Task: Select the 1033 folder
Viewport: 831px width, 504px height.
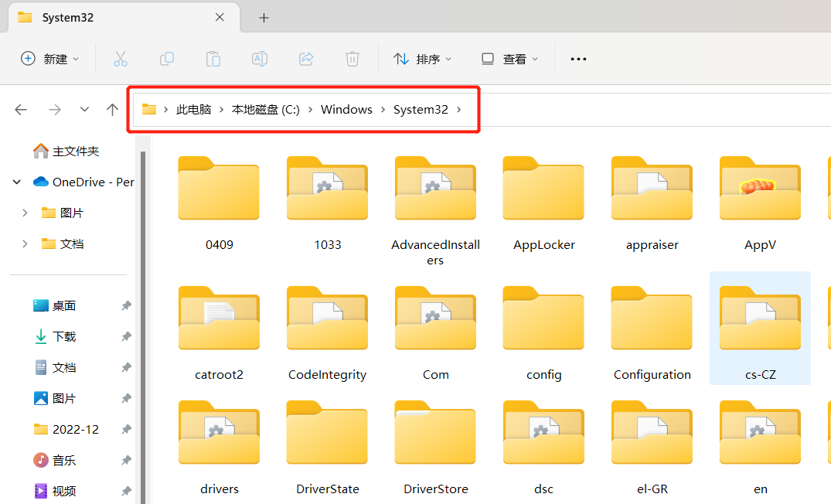Action: [x=327, y=204]
